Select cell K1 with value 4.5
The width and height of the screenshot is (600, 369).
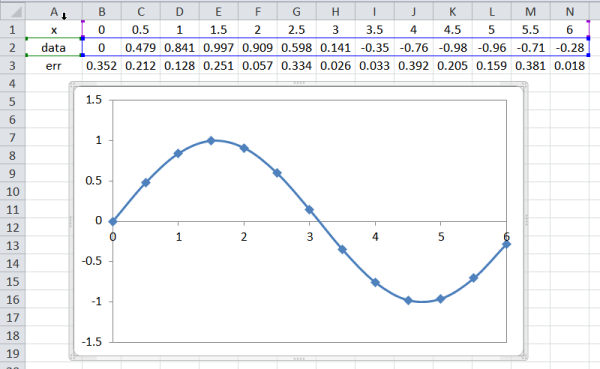pos(452,30)
